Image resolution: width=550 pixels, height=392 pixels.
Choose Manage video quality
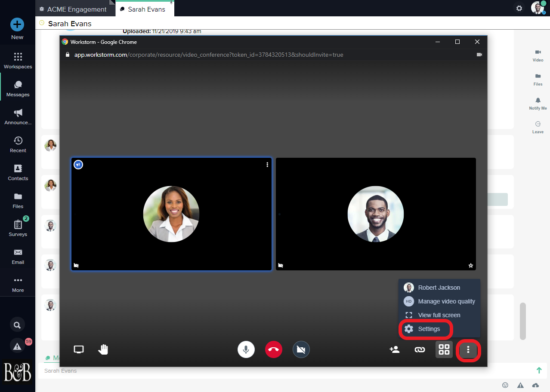point(439,301)
